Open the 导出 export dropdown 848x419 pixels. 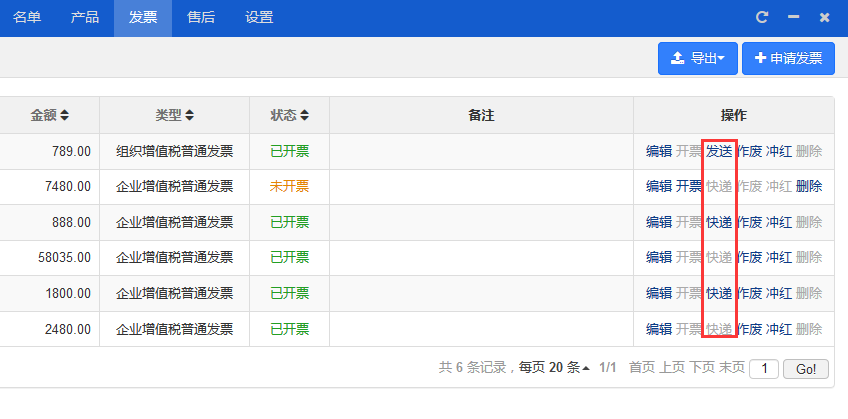tap(698, 58)
